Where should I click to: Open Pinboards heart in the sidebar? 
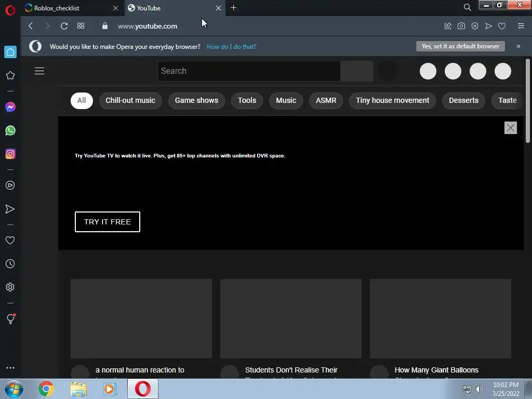pyautogui.click(x=10, y=240)
